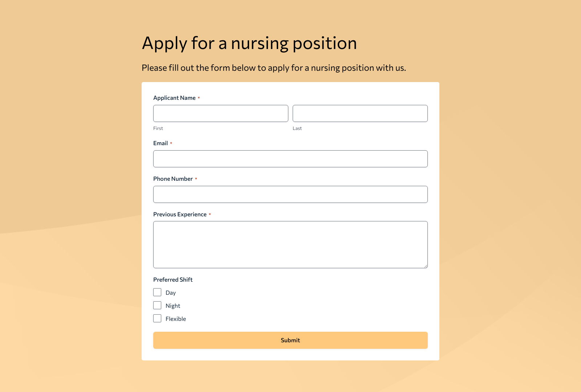Click the 'Last' helper text
Viewport: 581px width, 392px height.
297,128
